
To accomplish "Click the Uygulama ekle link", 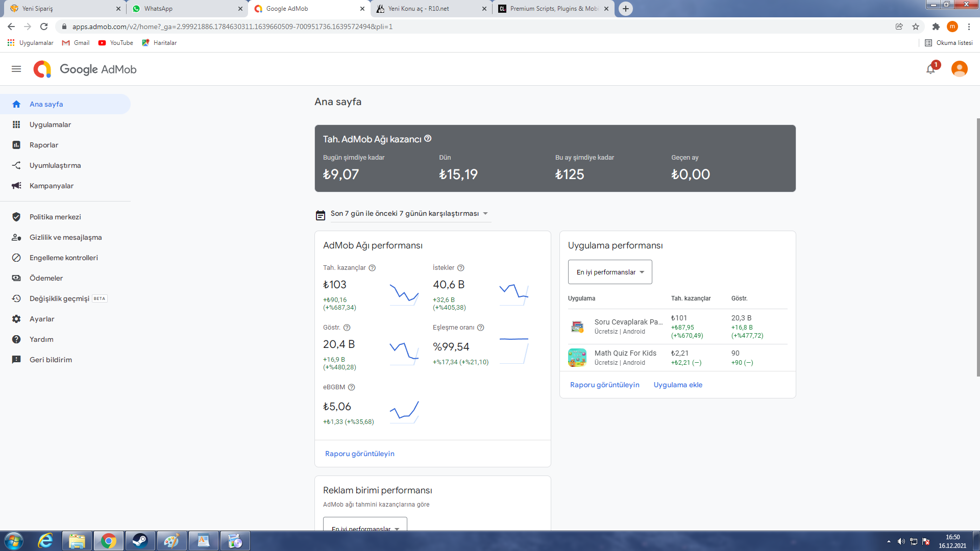I will tap(678, 385).
